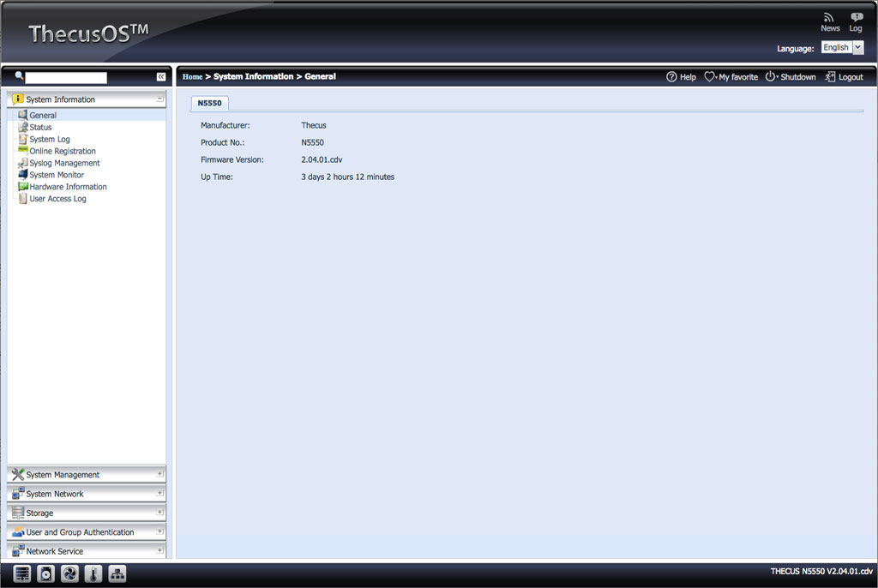Expand the User and Group Authentication section

[159, 531]
